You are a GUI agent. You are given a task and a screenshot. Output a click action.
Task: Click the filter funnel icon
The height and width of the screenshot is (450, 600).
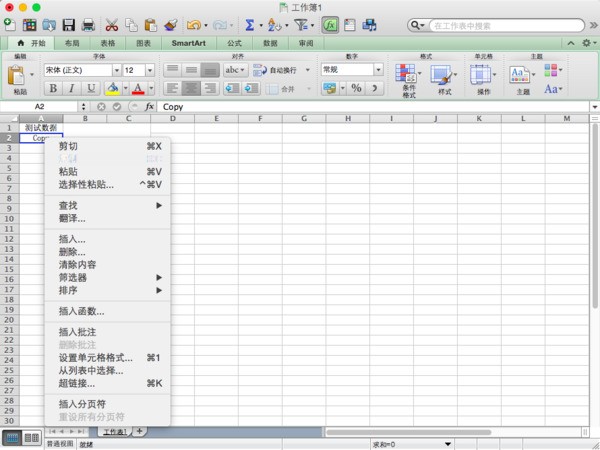(x=298, y=24)
